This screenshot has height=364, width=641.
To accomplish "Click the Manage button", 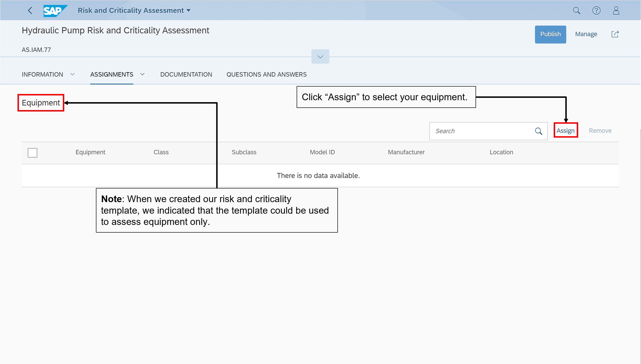I will pos(586,34).
